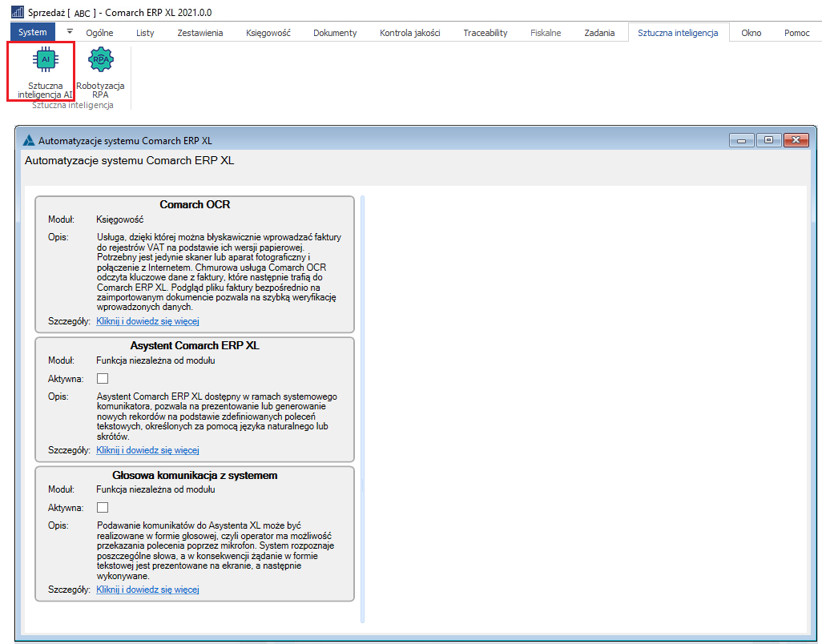Open the Traceability tab

pos(486,33)
